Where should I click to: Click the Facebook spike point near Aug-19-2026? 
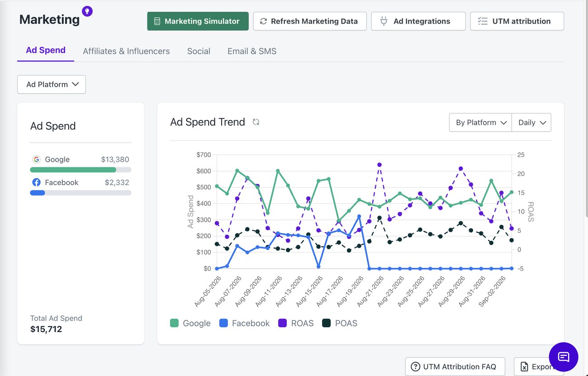pos(359,217)
